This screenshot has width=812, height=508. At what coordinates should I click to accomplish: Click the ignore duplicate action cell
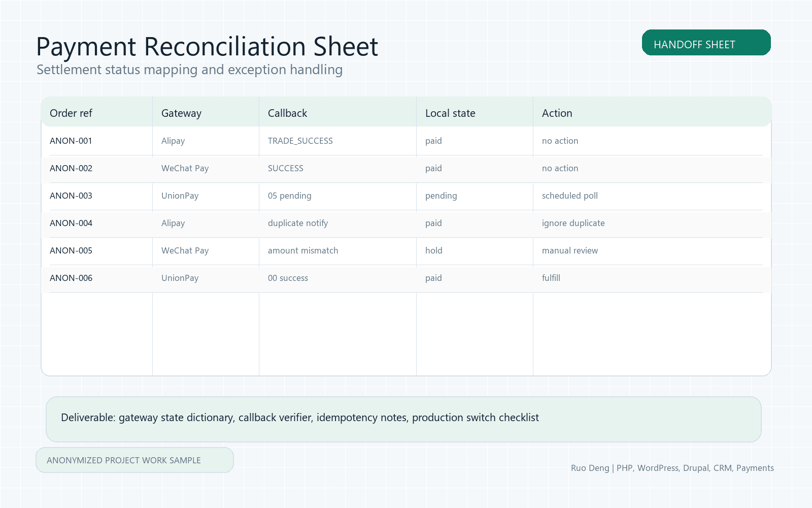[x=573, y=224]
